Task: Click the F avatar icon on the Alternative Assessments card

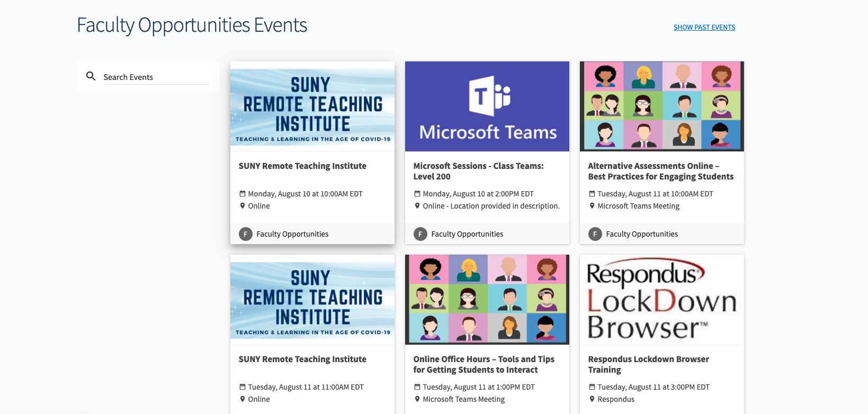Action: 595,234
